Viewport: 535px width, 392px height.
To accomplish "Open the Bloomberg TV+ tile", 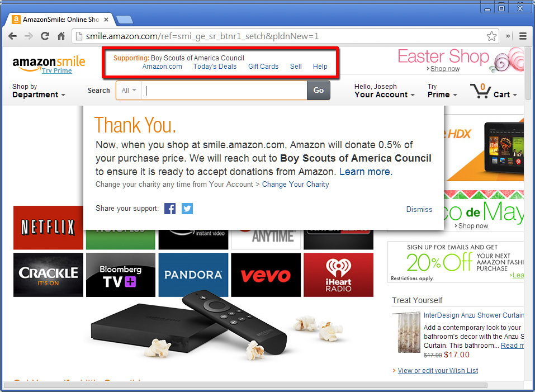I will [x=120, y=275].
